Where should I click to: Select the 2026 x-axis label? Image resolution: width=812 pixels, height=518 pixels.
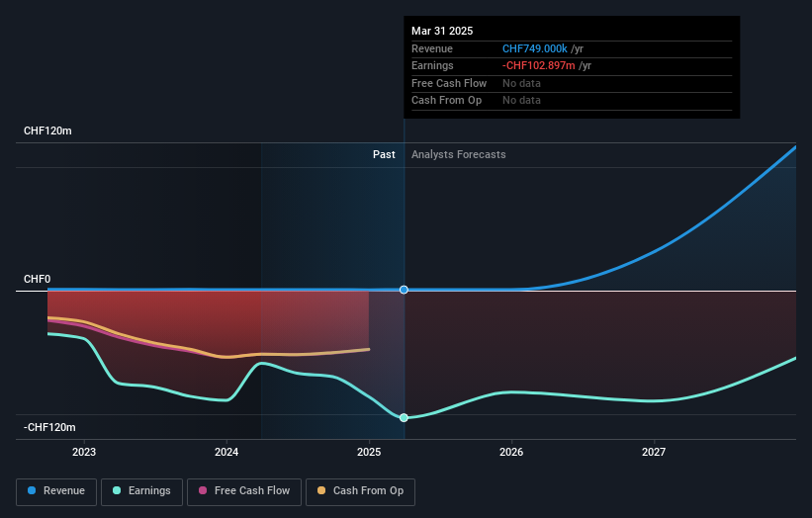pyautogui.click(x=511, y=452)
